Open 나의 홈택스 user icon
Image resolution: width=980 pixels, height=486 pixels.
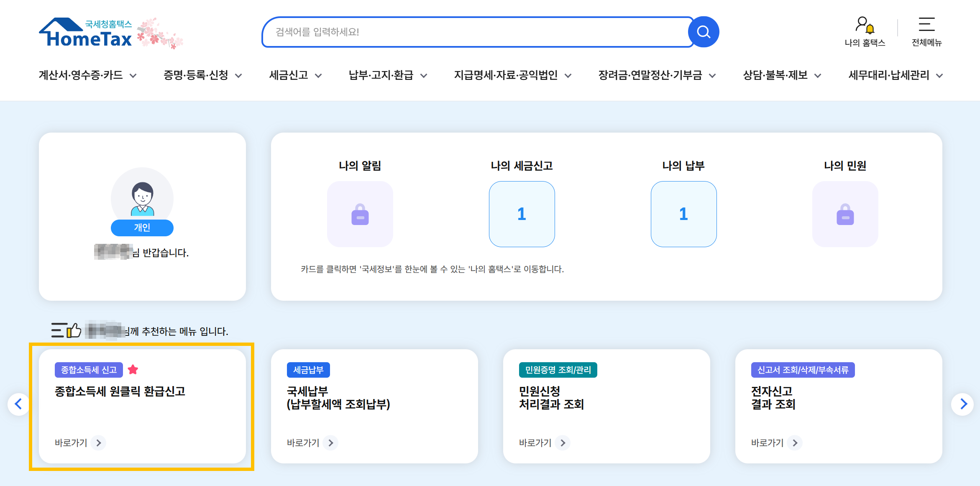click(864, 25)
